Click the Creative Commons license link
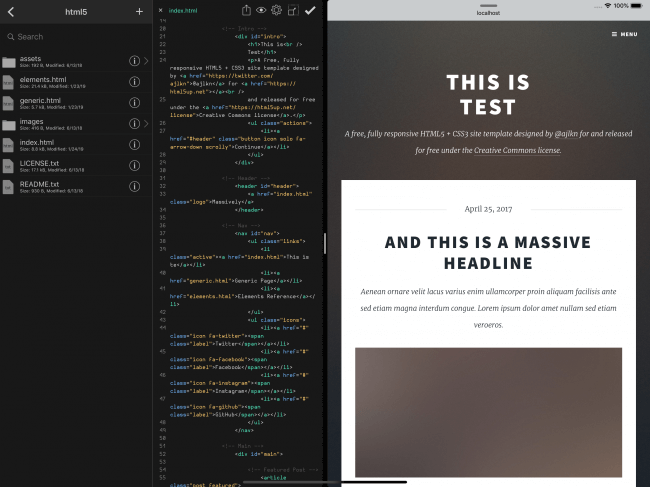 point(517,150)
